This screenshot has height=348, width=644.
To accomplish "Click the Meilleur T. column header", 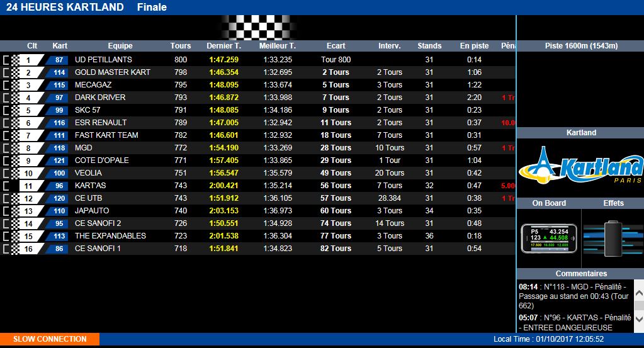I will pos(277,46).
